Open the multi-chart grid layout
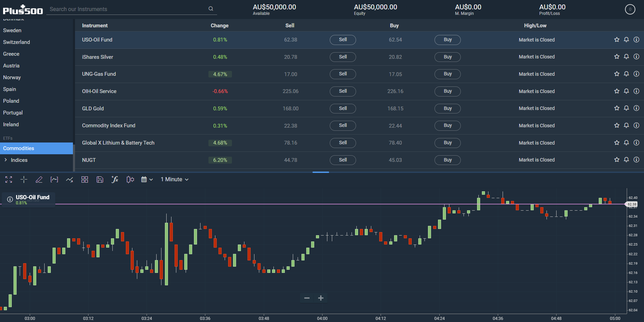 point(85,180)
